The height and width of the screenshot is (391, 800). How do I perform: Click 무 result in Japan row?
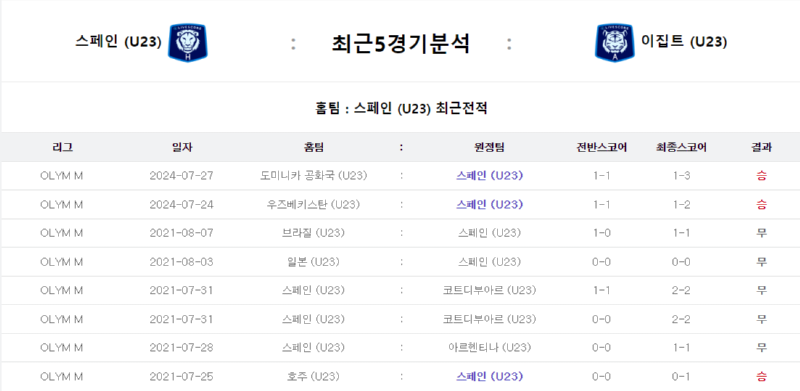(x=761, y=262)
